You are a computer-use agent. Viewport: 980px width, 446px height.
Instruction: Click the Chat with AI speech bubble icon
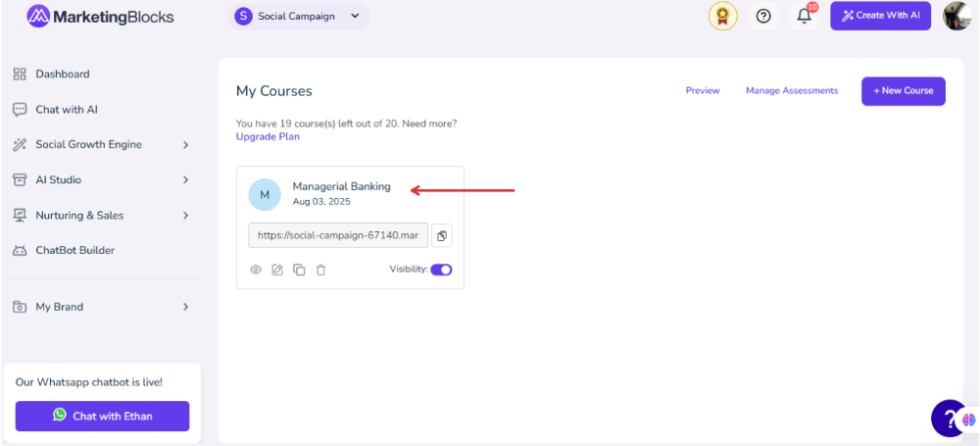coord(20,110)
